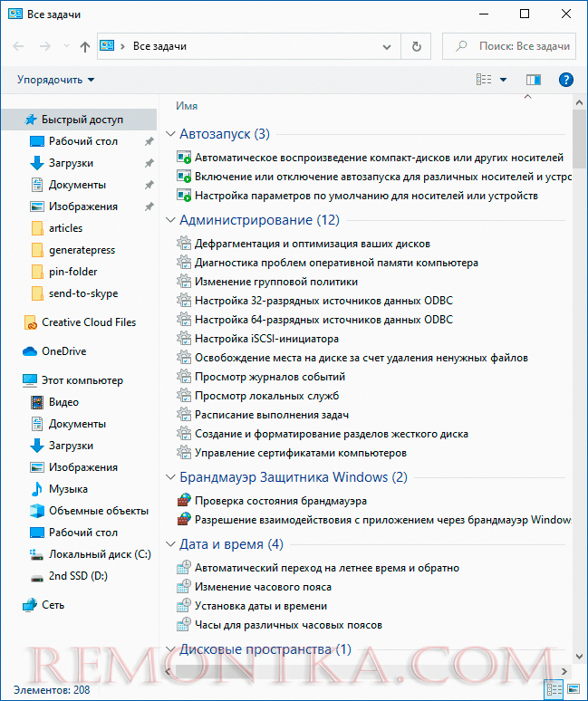Open the Музыка library
588x701 pixels.
68,489
